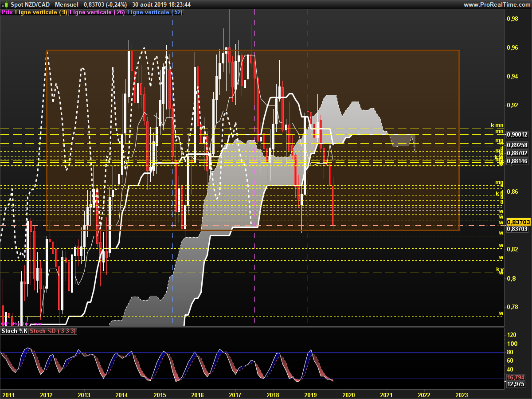
Task: Click the 0,98 price axis value
Action: point(512,19)
